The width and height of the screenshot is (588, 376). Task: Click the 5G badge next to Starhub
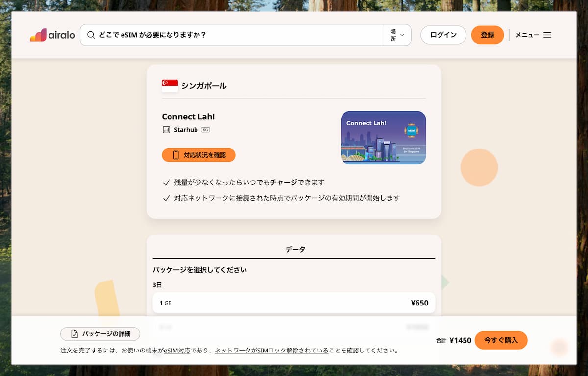click(205, 130)
